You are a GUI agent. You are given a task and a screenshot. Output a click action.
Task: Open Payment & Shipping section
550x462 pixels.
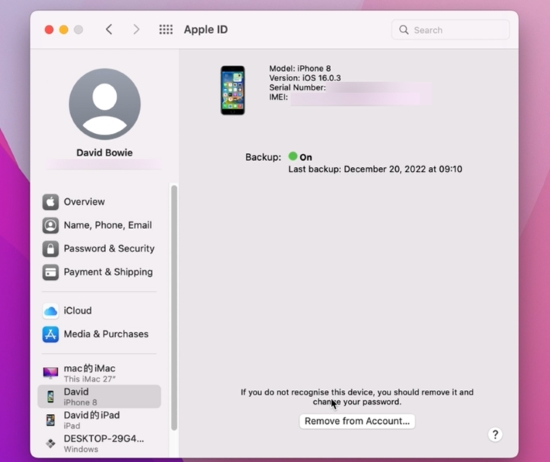99,272
